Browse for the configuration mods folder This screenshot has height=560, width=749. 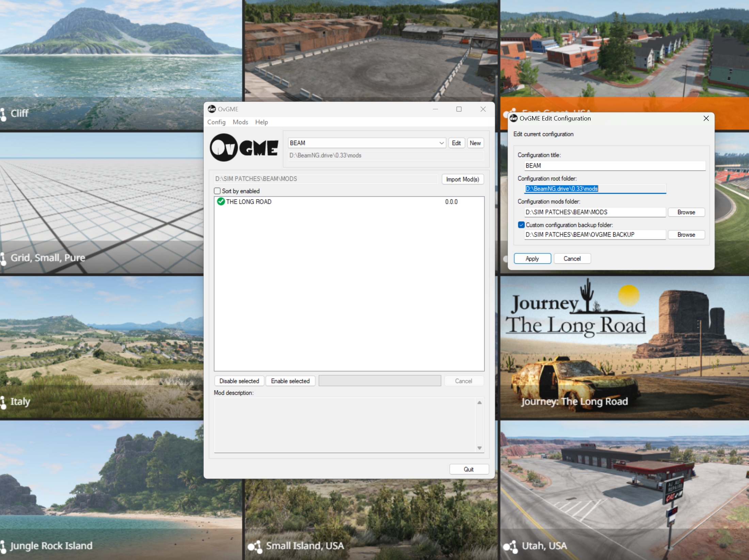point(686,212)
